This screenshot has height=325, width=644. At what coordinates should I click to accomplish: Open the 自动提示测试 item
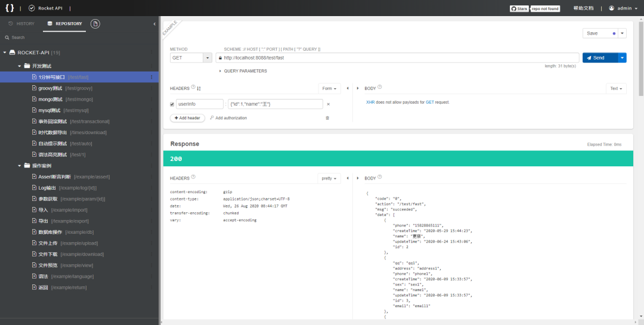pos(79,144)
